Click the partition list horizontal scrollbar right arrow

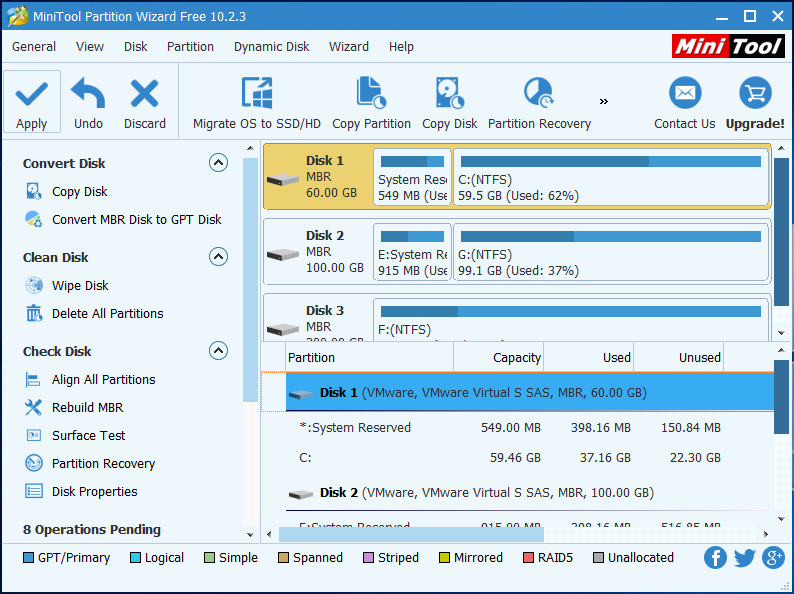[x=766, y=534]
